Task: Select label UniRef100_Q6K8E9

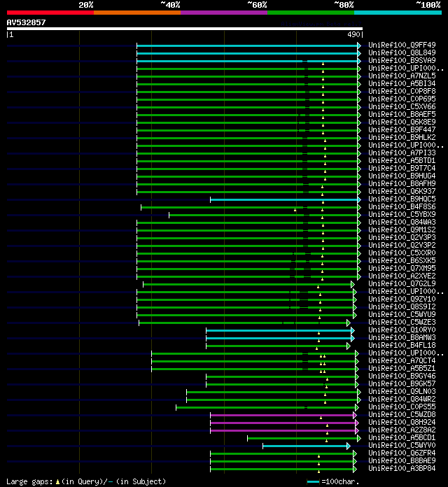Action: pos(402,122)
